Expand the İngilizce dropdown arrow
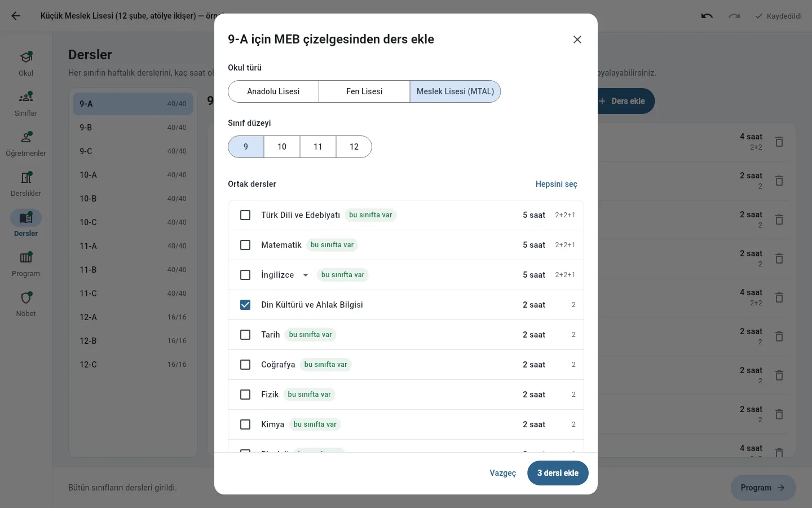812x508 pixels. (x=306, y=275)
